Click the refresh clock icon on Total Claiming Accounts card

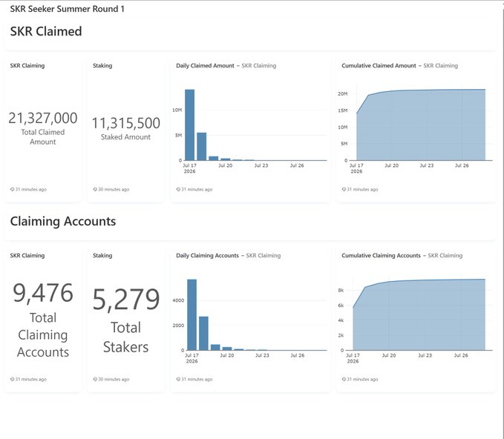tap(12, 379)
